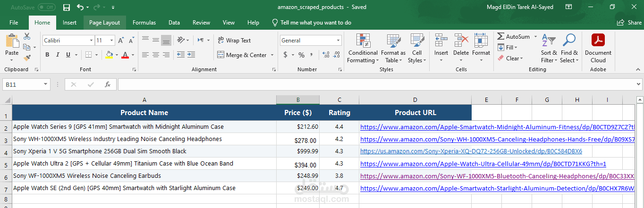Click the Undo arrow in Quick Access
644x208 pixels.
click(x=80, y=8)
